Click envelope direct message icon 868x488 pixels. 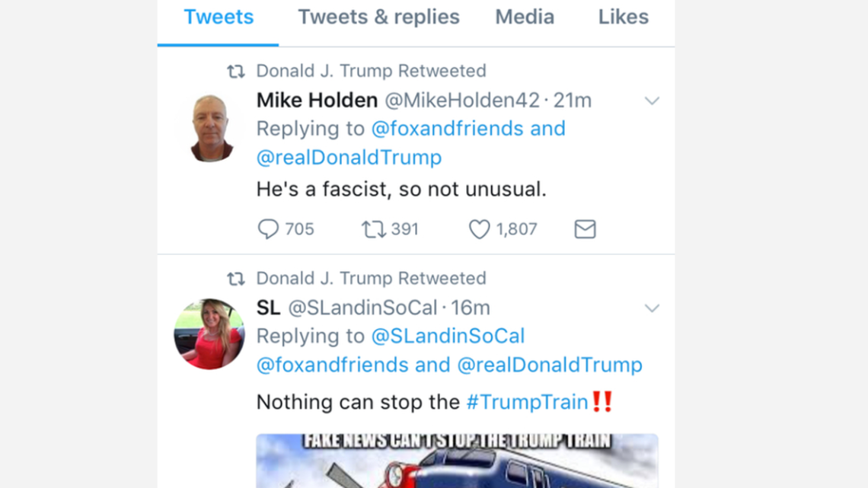(585, 229)
